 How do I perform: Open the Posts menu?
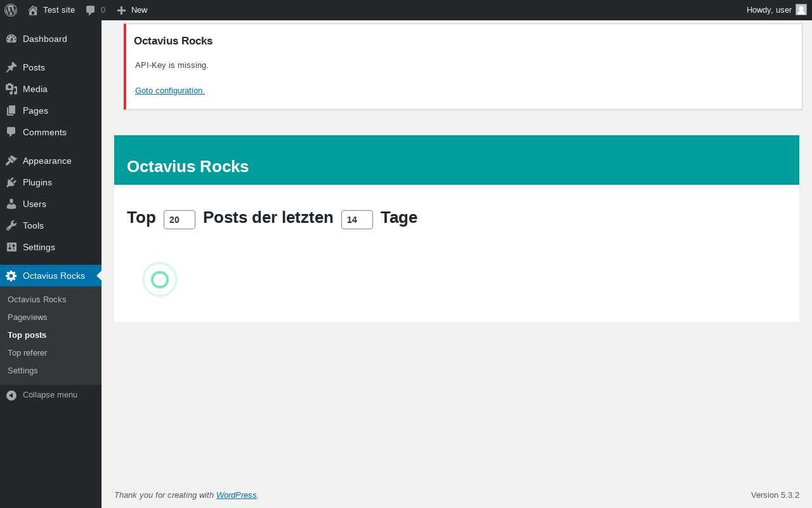coord(51,67)
